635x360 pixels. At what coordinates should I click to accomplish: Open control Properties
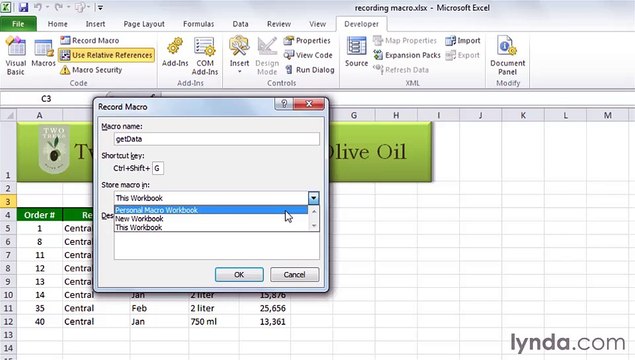(x=307, y=40)
